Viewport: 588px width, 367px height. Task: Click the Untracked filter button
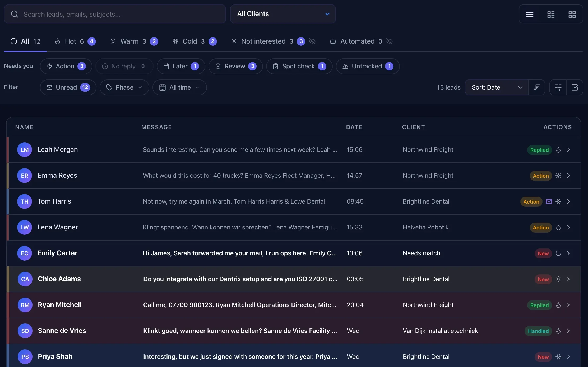click(368, 66)
